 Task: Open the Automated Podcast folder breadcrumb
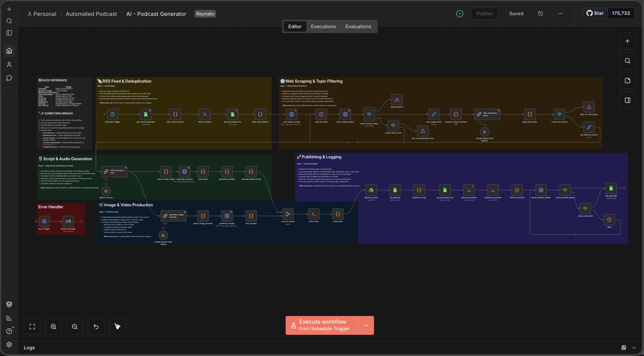pos(91,14)
